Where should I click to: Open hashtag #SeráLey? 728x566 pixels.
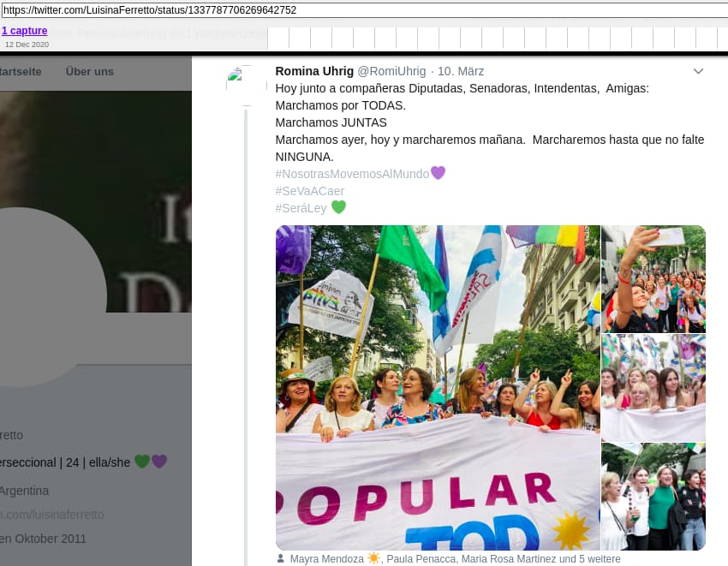tap(301, 208)
